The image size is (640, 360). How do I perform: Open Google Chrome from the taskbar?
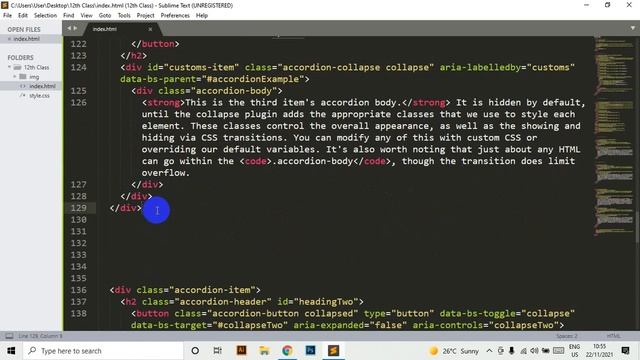coord(287,351)
